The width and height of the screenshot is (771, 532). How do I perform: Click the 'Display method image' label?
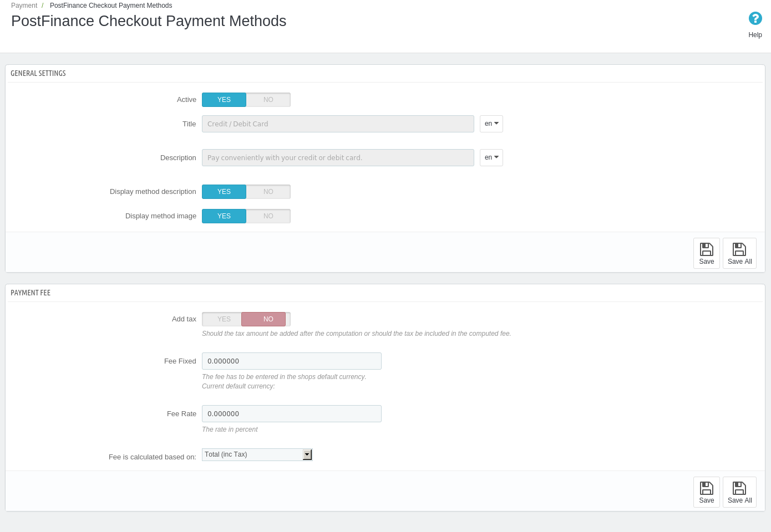(x=161, y=216)
